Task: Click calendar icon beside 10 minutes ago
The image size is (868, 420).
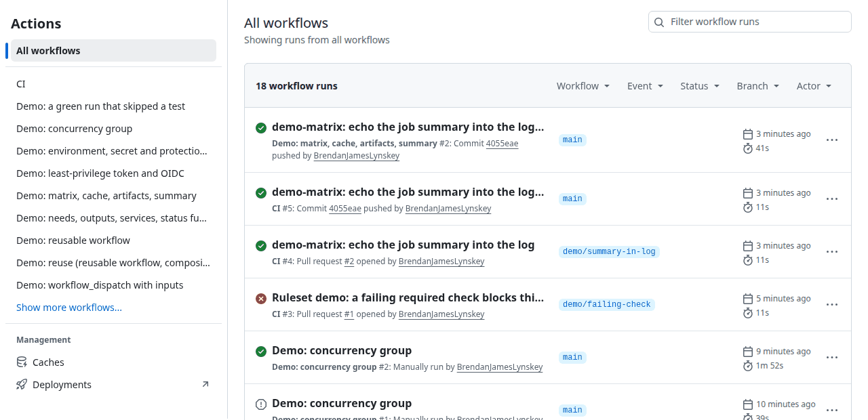Action: 748,404
